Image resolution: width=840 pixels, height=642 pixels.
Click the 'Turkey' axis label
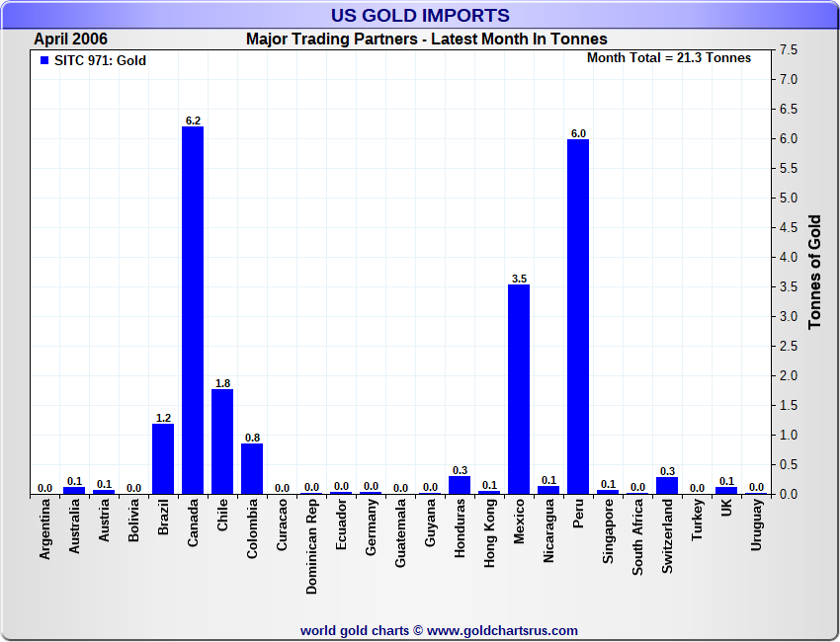[697, 520]
